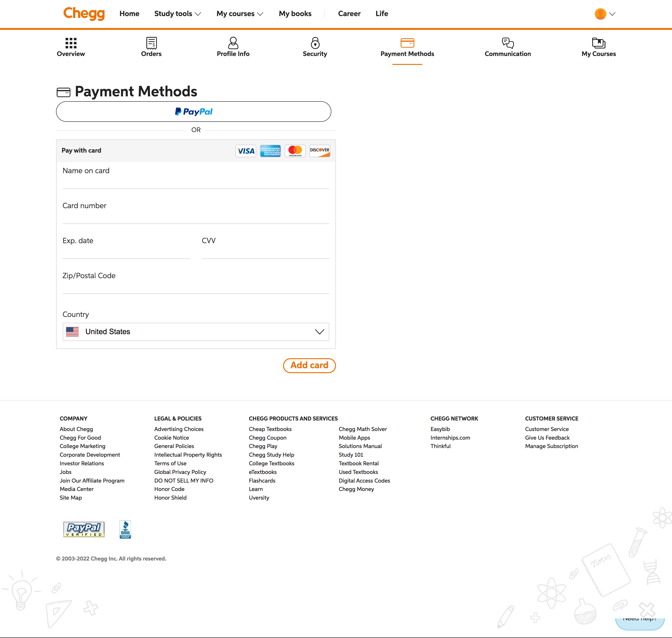Open the Thinkful link
The width and height of the screenshot is (672, 638).
point(440,446)
